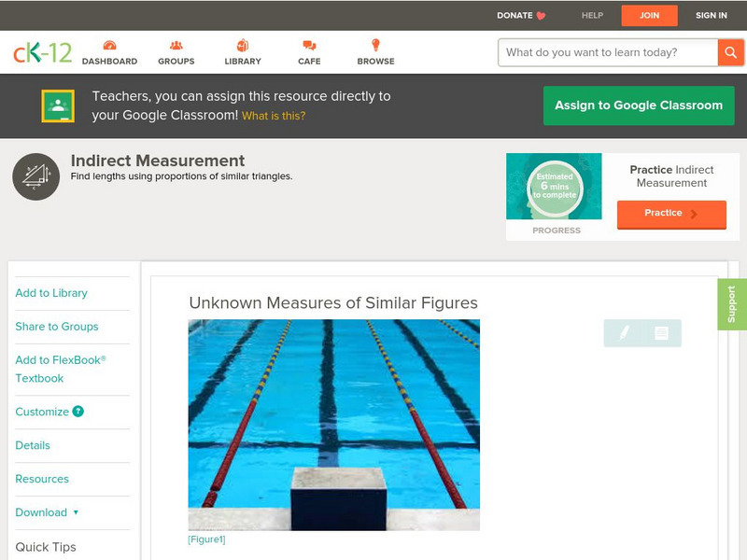747x560 pixels.
Task: Click Assign to Google Classroom button
Action: [x=639, y=105]
